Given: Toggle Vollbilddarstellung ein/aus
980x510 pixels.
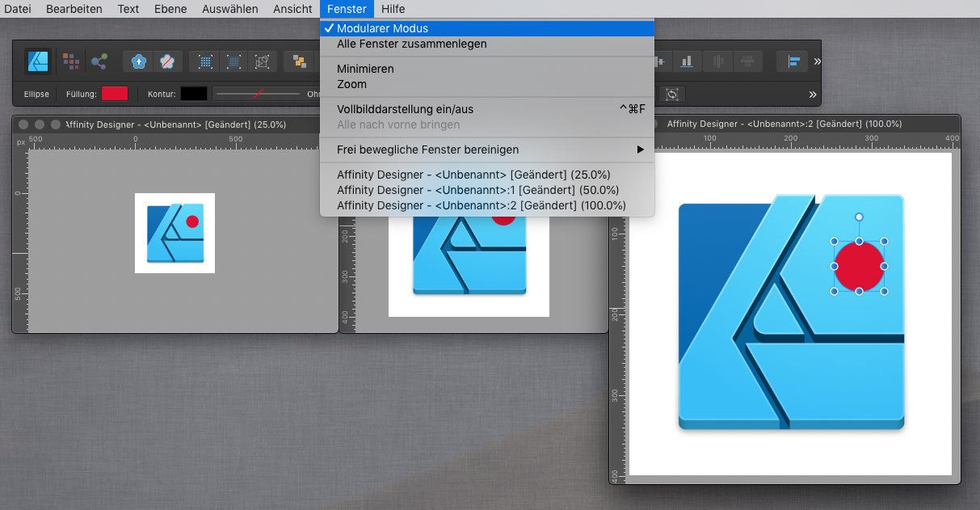Looking at the screenshot, I should [487, 109].
